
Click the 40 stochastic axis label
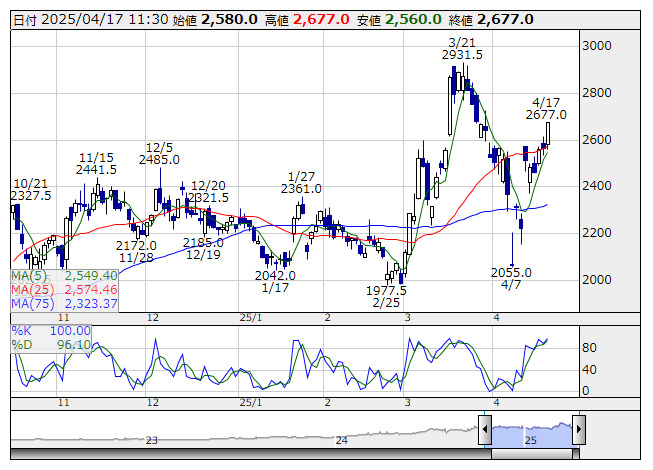(x=589, y=369)
